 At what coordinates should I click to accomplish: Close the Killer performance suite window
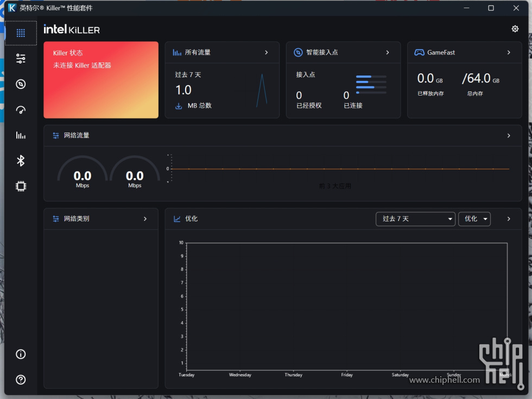[516, 8]
